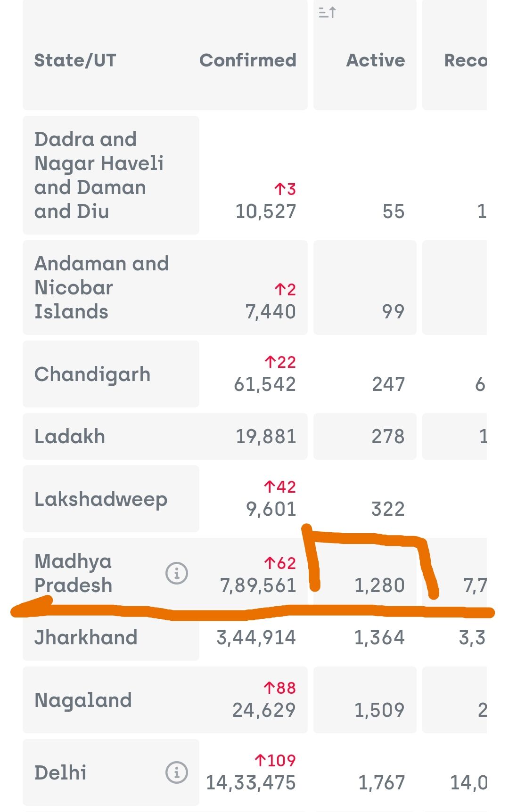Sort by Active column header
Image resolution: width=509 pixels, height=812 pixels.
pos(376,60)
